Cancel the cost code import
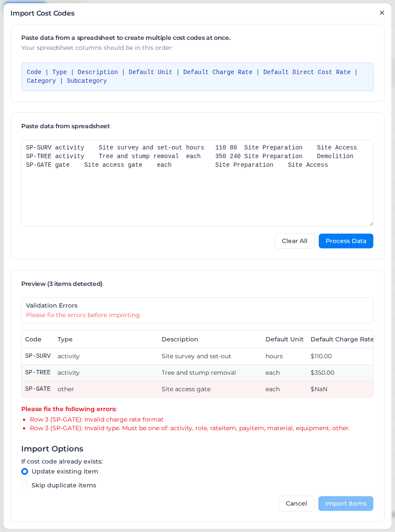The image size is (395, 532). pyautogui.click(x=296, y=503)
